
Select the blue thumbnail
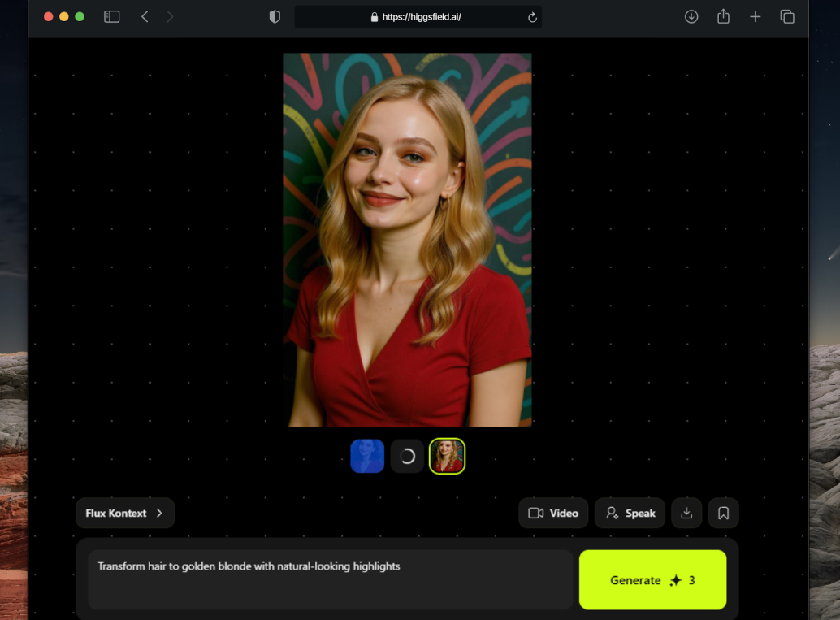click(367, 456)
